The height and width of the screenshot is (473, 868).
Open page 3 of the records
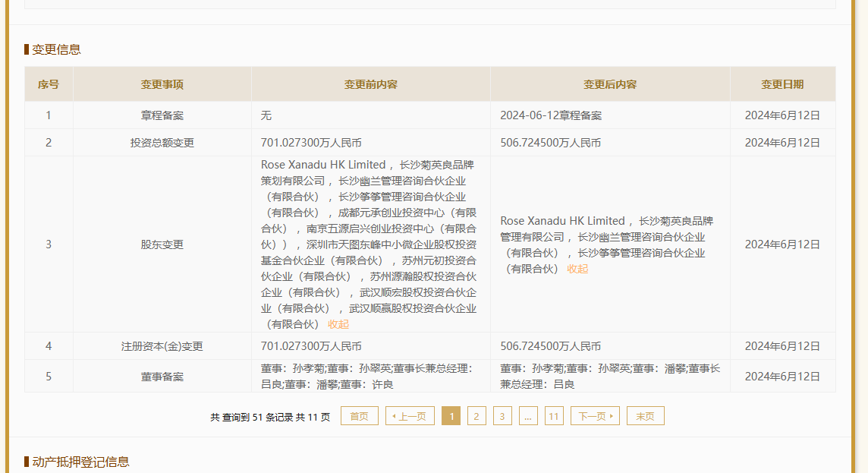(x=502, y=416)
